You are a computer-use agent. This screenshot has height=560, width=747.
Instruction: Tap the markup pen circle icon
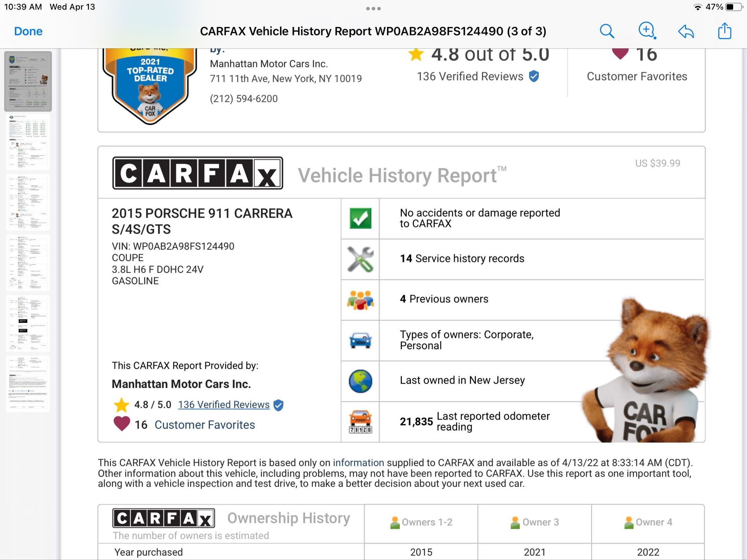click(647, 31)
